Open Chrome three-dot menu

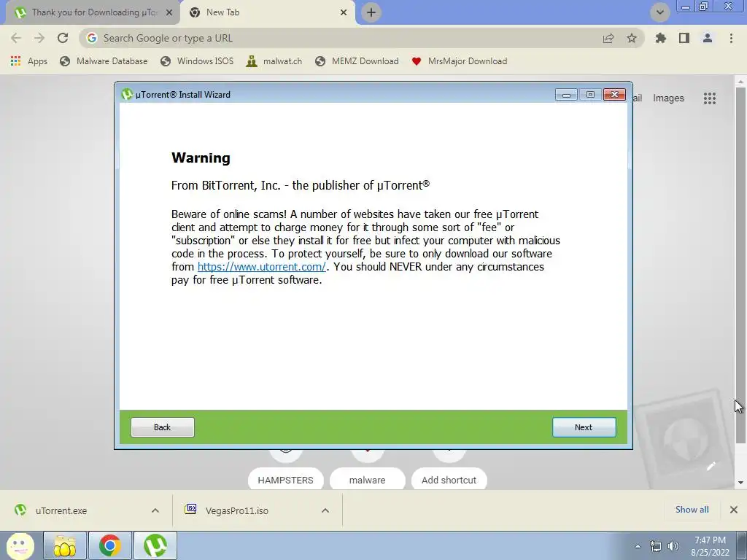click(731, 38)
